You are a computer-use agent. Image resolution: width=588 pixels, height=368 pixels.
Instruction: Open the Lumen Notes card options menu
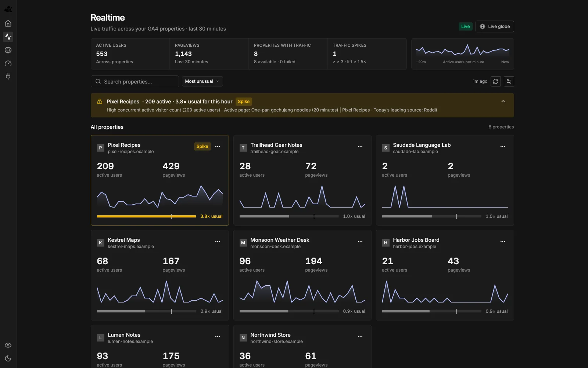point(218,336)
